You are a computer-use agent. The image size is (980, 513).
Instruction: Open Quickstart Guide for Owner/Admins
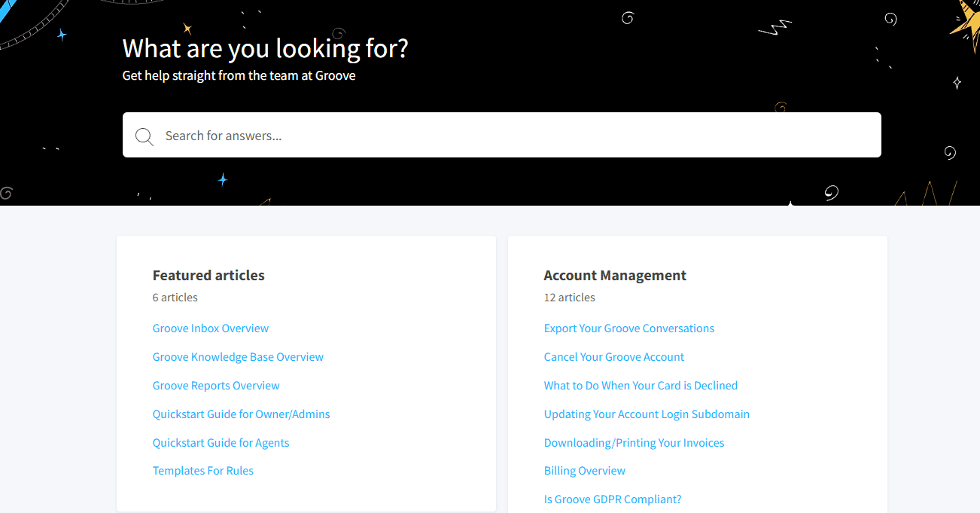pos(241,414)
